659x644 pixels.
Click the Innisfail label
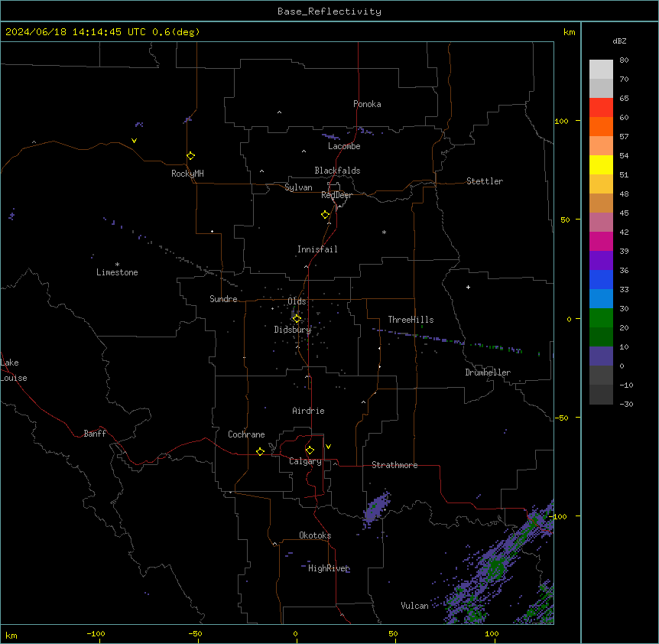pyautogui.click(x=317, y=249)
